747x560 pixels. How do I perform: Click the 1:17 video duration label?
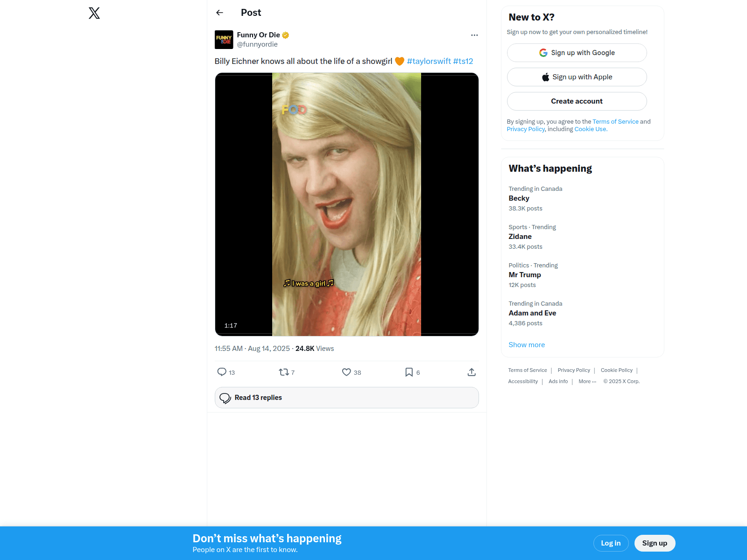tap(231, 326)
